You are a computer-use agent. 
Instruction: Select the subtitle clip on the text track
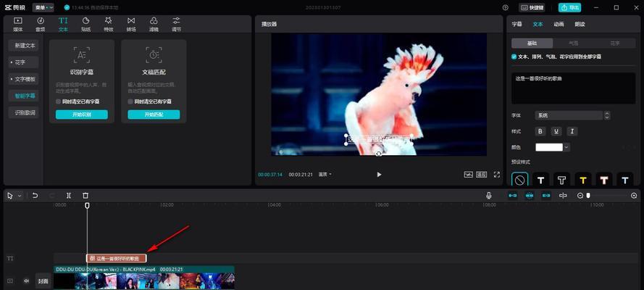116,258
